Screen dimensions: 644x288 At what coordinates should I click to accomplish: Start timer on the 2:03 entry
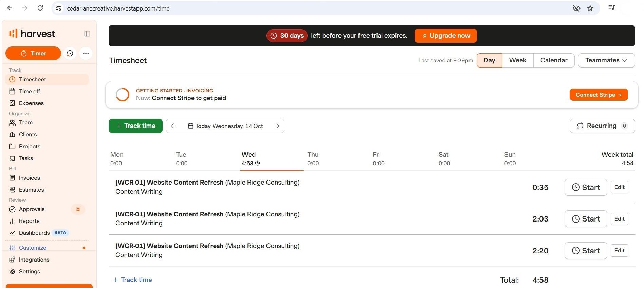pos(586,219)
